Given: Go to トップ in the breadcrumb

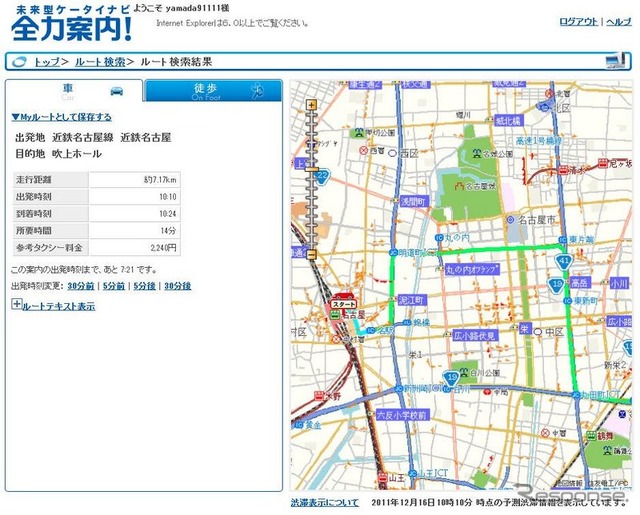Looking at the screenshot, I should pos(47,62).
